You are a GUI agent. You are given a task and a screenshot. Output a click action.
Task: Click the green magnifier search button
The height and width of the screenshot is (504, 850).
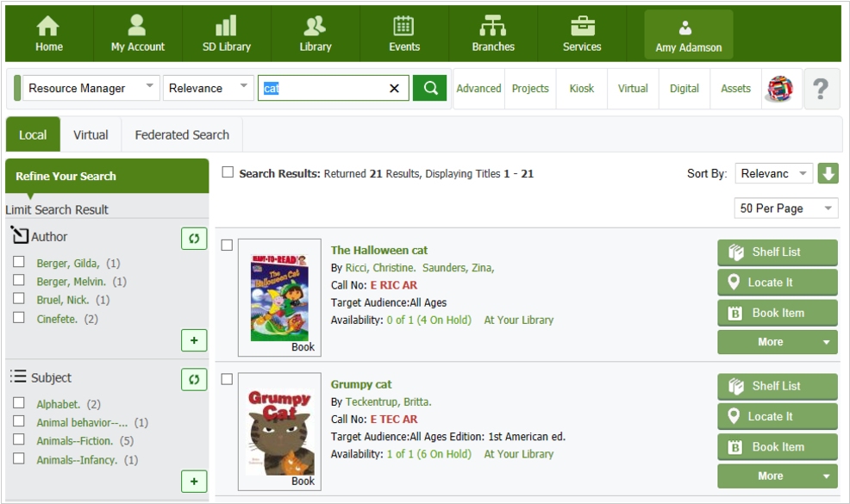429,88
